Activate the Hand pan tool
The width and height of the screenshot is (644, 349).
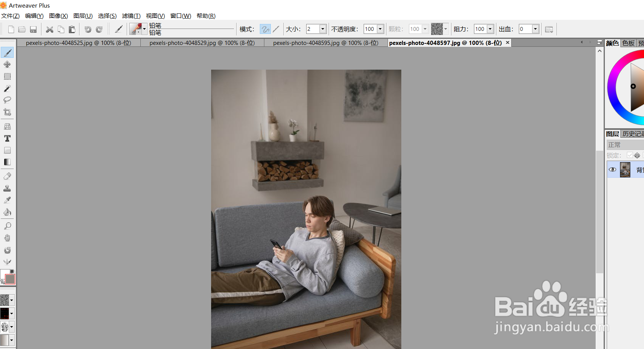[7, 238]
